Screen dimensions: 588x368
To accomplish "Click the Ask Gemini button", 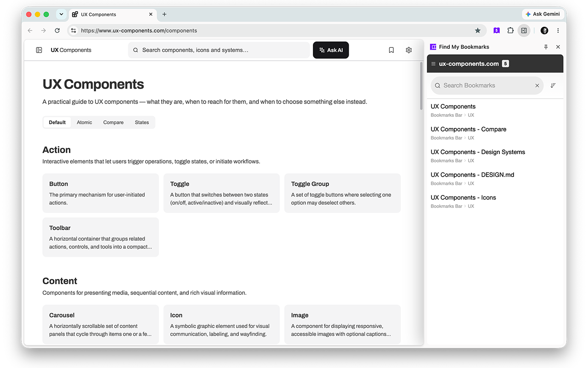I will pyautogui.click(x=543, y=14).
